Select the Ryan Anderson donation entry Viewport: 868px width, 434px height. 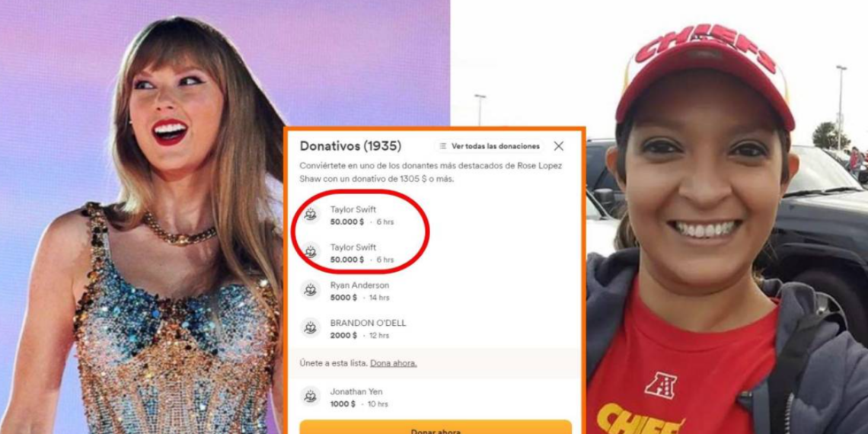[x=360, y=291]
